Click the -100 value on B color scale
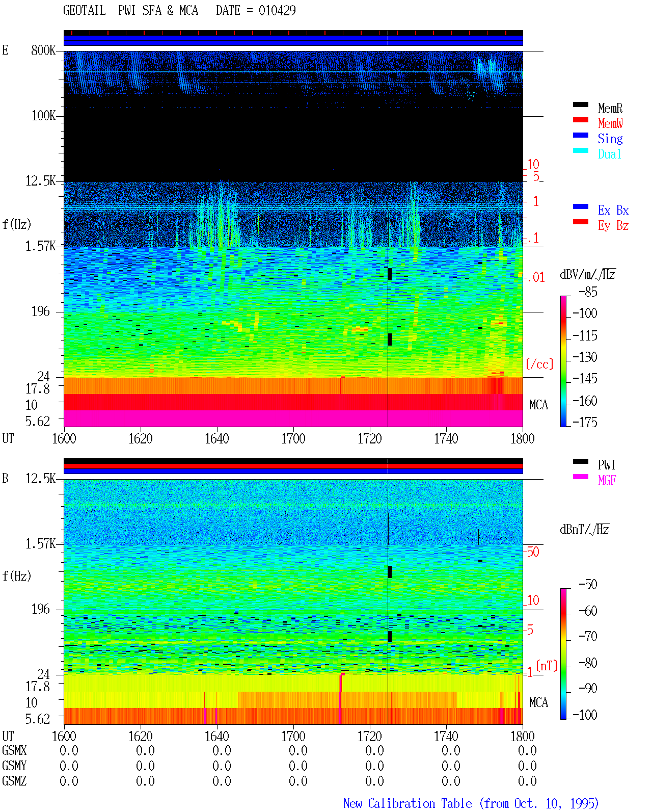 pyautogui.click(x=585, y=714)
